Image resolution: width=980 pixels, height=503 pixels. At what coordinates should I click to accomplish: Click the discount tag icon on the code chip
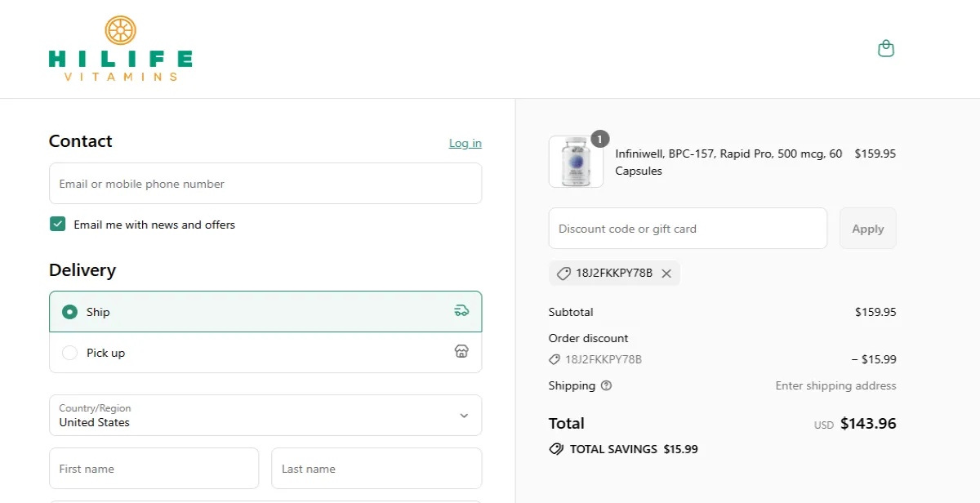563,274
